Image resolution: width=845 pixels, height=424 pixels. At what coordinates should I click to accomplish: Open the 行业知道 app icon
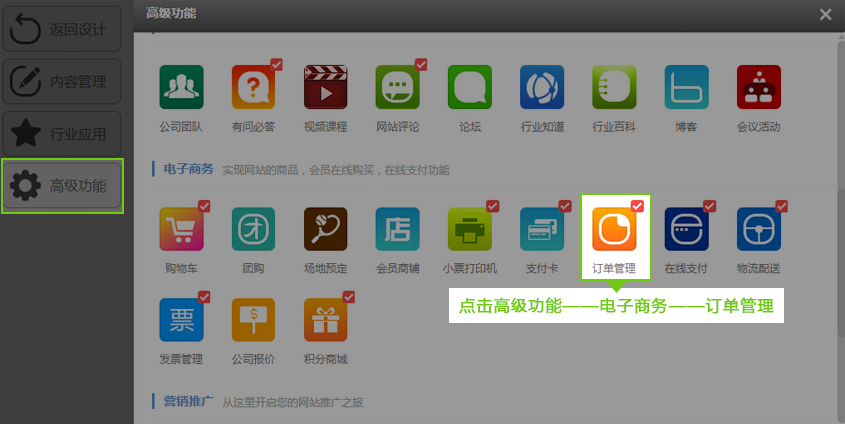click(x=542, y=87)
